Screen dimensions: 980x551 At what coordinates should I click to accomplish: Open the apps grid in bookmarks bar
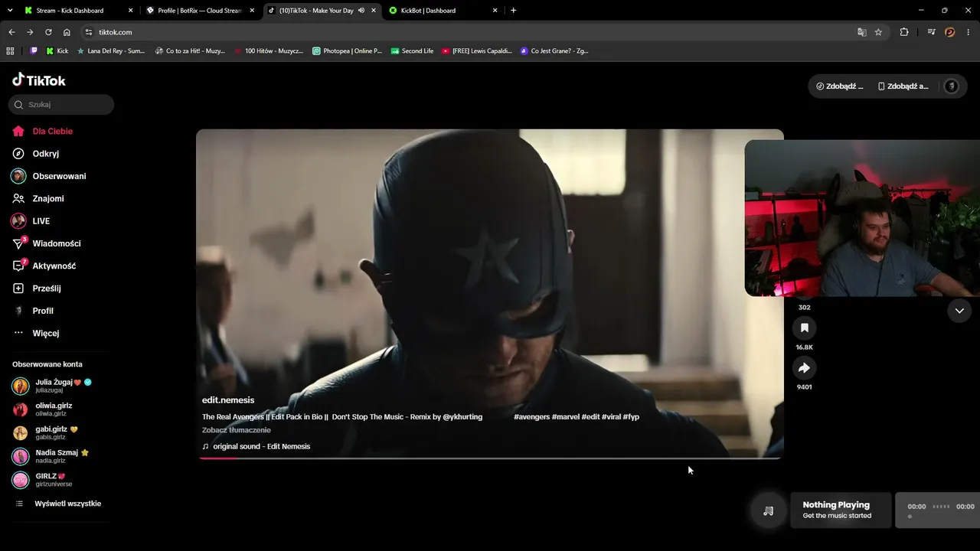[10, 51]
